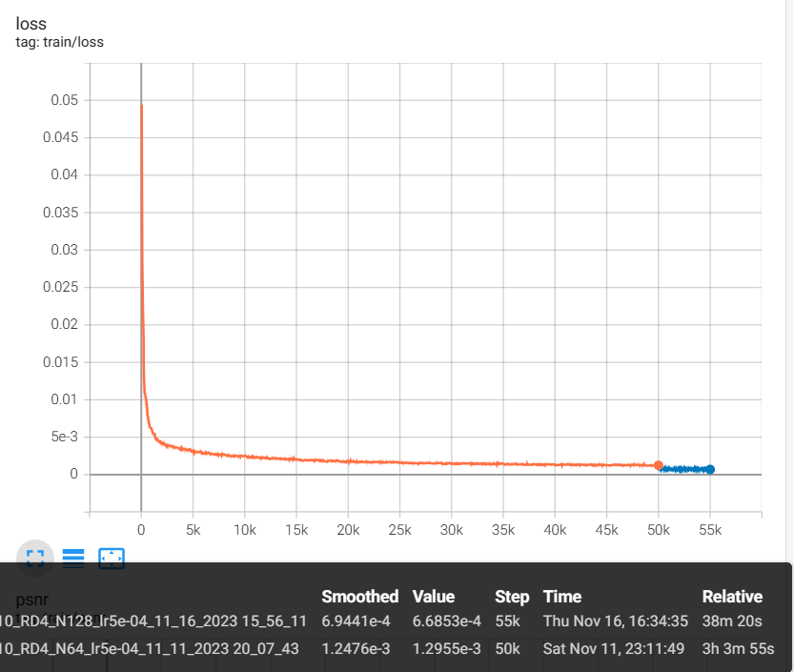Click 'Value' column header in tooltip
Image resolution: width=794 pixels, height=672 pixels.
[433, 597]
